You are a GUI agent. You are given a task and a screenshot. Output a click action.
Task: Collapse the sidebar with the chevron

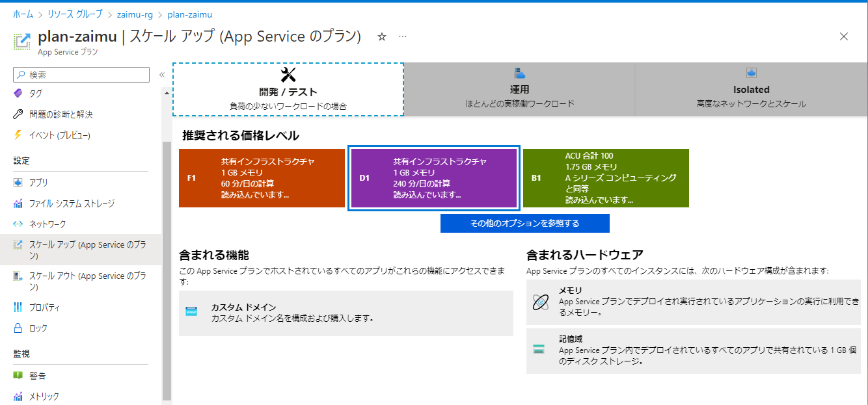(161, 74)
